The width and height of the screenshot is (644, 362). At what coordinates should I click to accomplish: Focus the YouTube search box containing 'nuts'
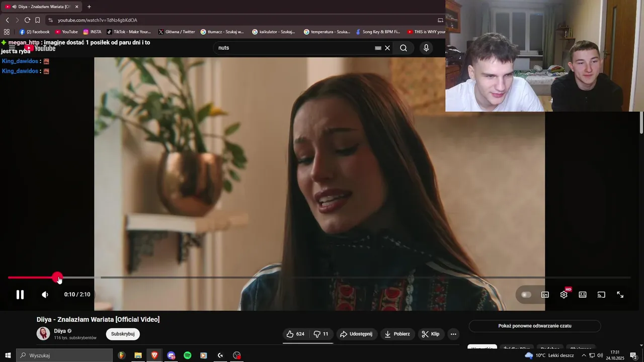coord(294,48)
